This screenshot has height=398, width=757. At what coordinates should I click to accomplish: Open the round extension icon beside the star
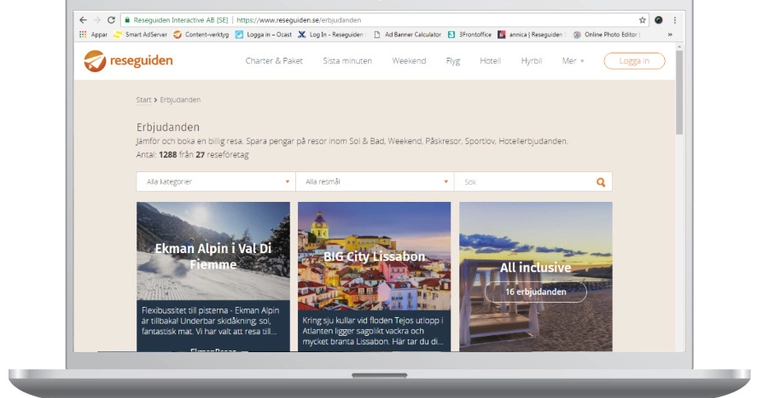659,20
